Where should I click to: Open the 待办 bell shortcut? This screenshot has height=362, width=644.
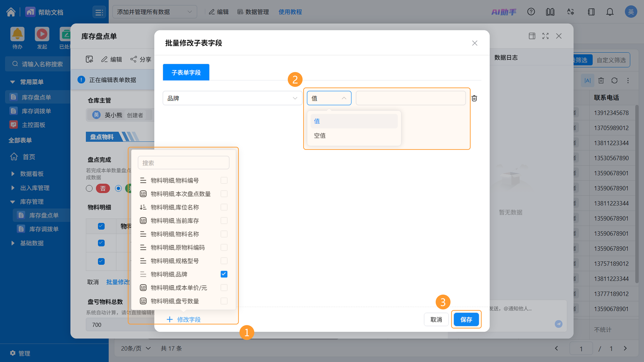[17, 34]
